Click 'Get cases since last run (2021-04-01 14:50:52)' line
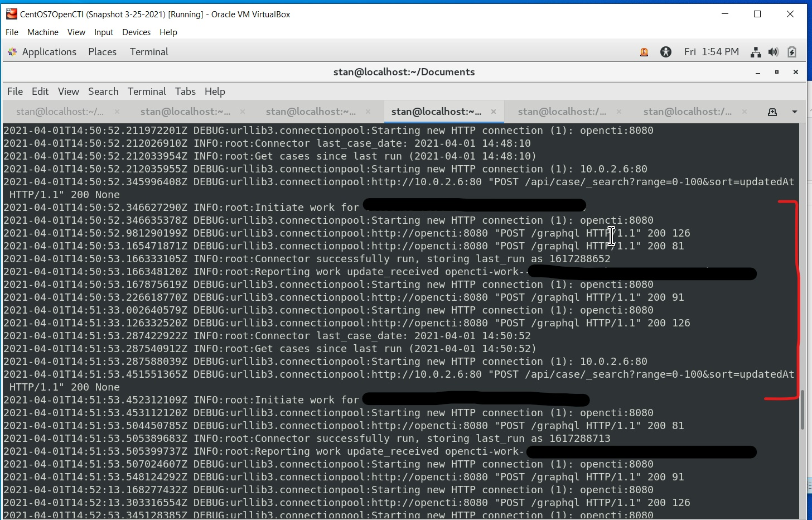Image resolution: width=812 pixels, height=520 pixels. [270, 349]
